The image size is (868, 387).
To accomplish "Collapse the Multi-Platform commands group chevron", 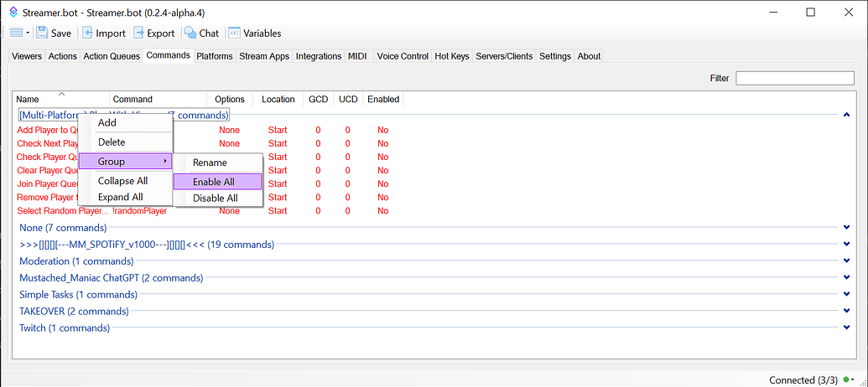I will (x=847, y=116).
